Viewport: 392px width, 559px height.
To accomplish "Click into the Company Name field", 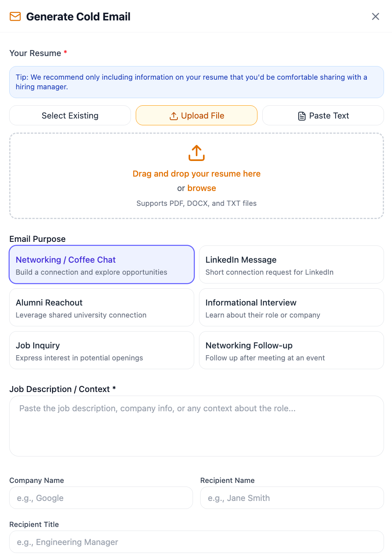I will 101,498.
